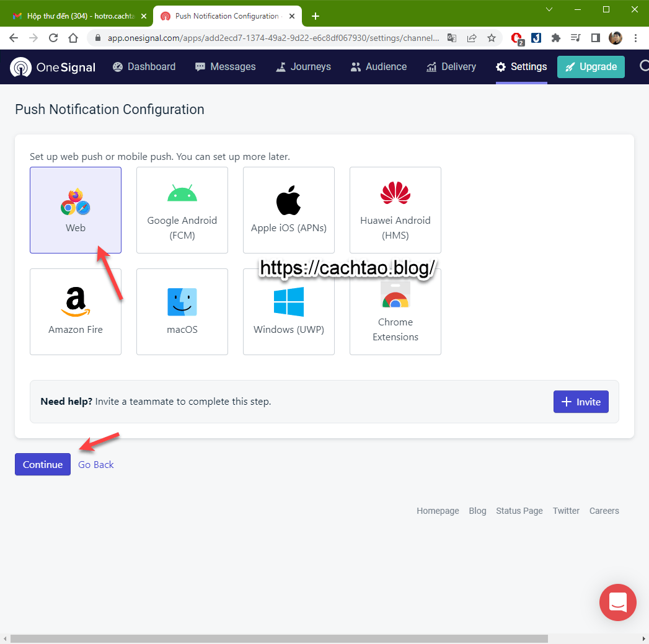Open the Chrome three-dot menu

635,38
